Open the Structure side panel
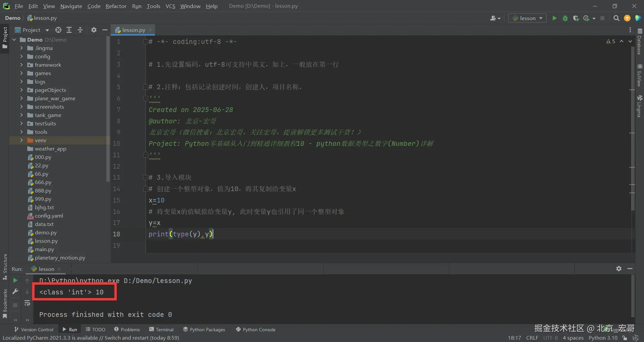Screen dimensions: 644x342 coord(5,267)
